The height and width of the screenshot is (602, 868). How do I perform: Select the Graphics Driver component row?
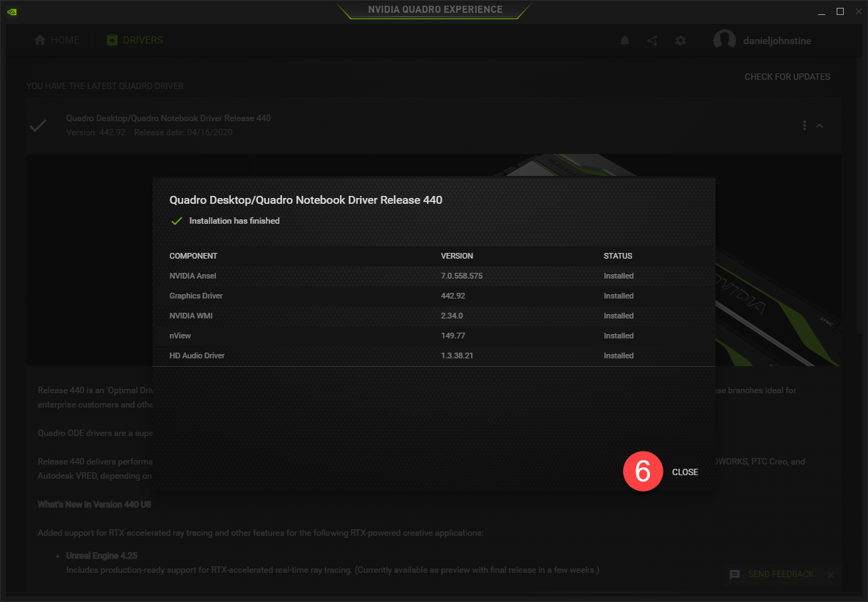tap(434, 296)
